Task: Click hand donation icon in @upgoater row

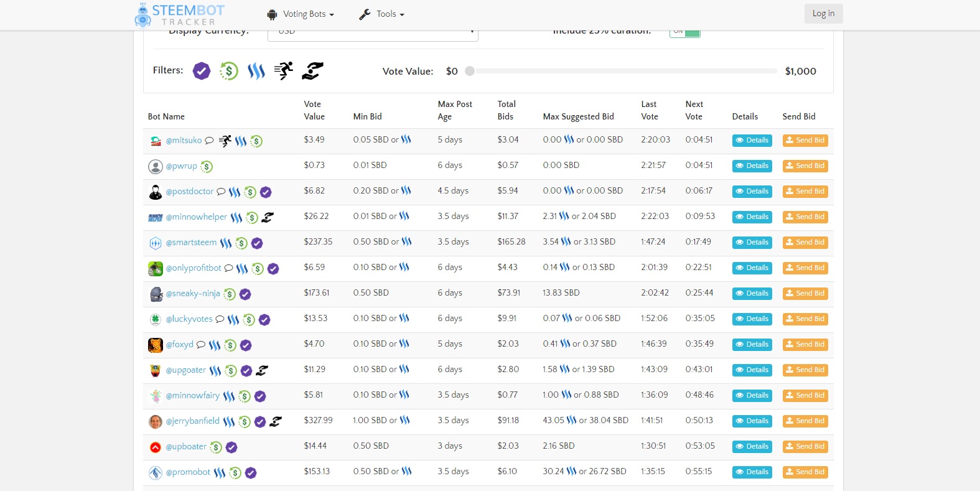Action: (263, 370)
